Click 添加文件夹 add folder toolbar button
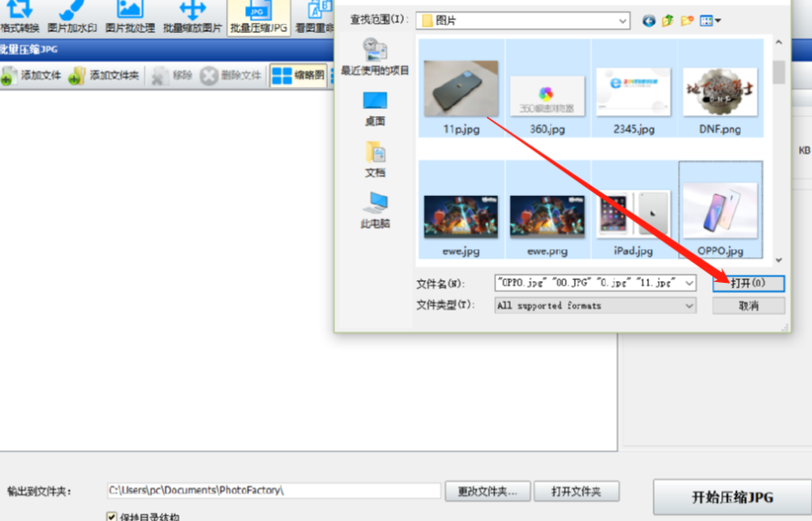 pos(103,76)
